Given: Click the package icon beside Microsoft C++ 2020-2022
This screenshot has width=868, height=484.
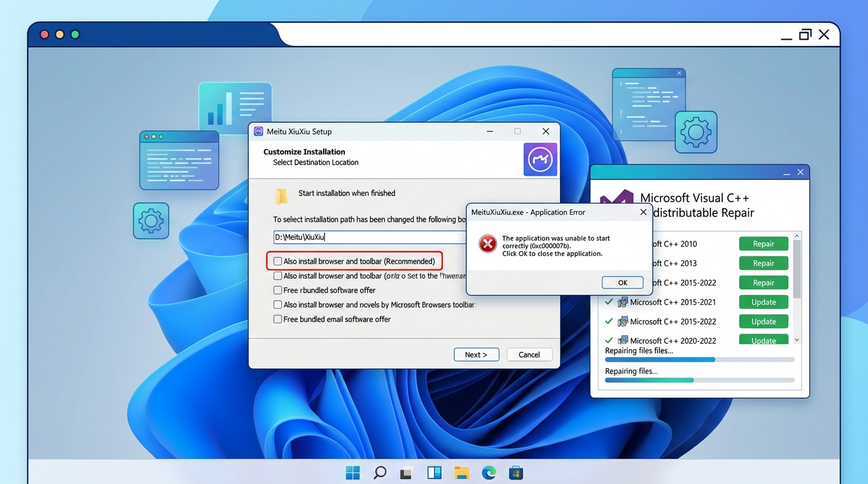Looking at the screenshot, I should click(x=623, y=340).
